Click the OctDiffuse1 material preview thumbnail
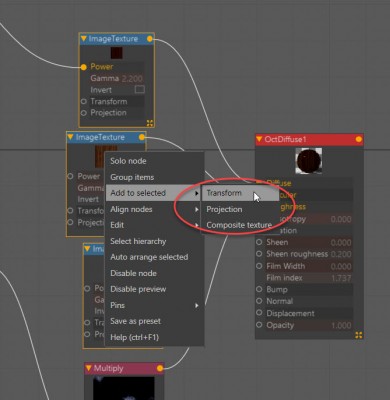Screen dimensions: 390x400 tap(309, 161)
